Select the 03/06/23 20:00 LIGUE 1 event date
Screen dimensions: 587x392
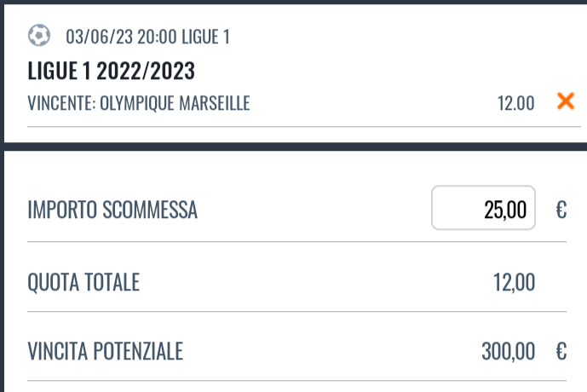pos(147,37)
